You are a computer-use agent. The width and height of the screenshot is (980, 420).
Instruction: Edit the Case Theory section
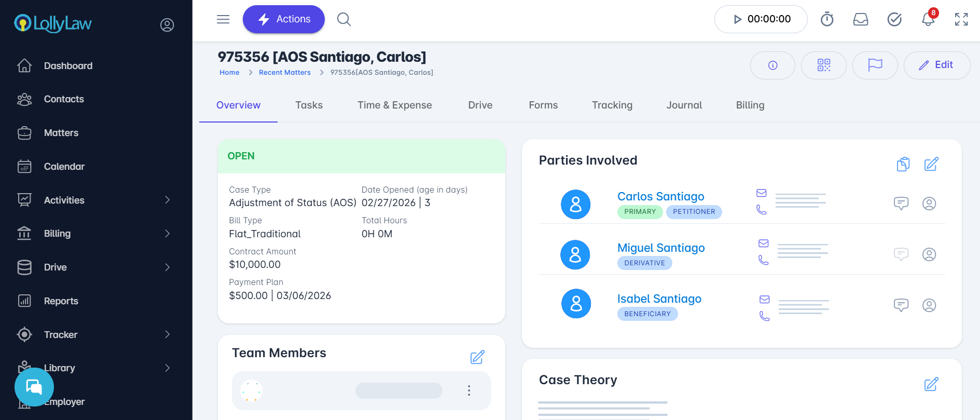931,384
